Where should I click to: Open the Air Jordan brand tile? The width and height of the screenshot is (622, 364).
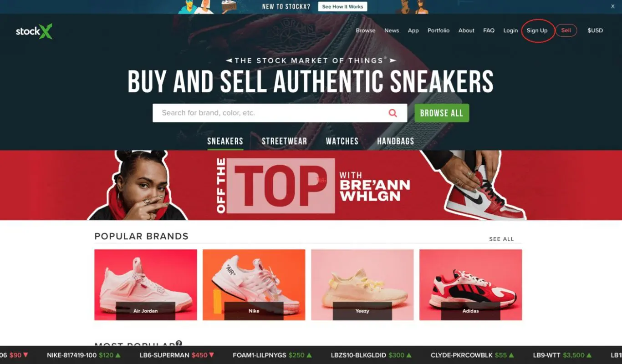point(146,285)
